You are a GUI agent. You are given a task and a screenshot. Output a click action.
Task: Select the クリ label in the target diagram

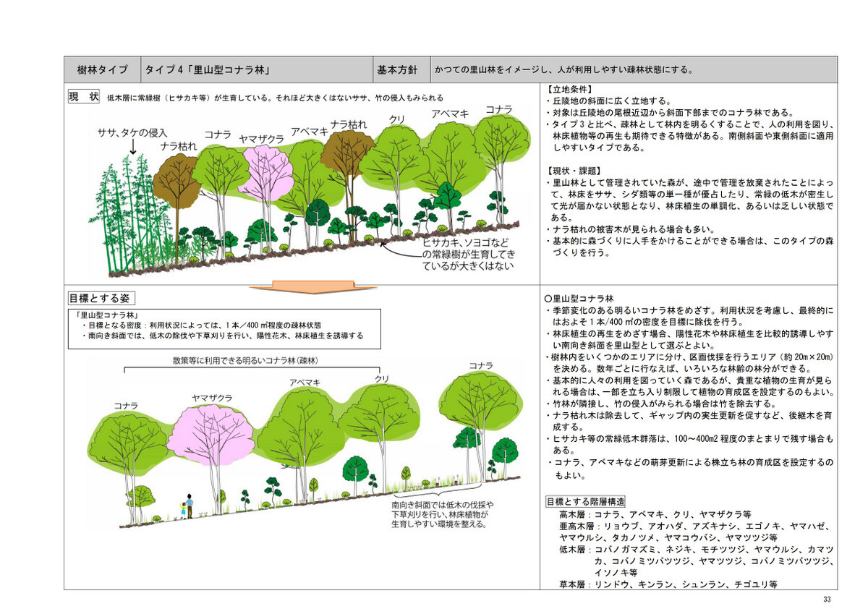pos(381,378)
